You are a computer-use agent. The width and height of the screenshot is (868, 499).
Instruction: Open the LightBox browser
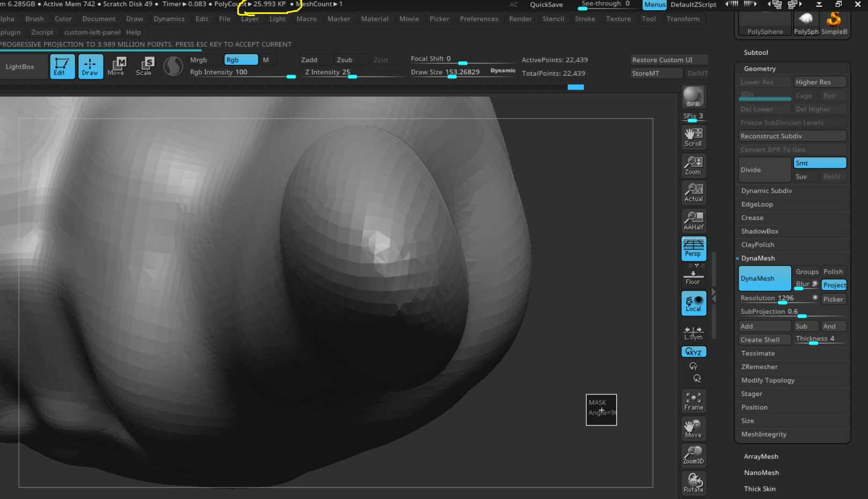point(20,67)
